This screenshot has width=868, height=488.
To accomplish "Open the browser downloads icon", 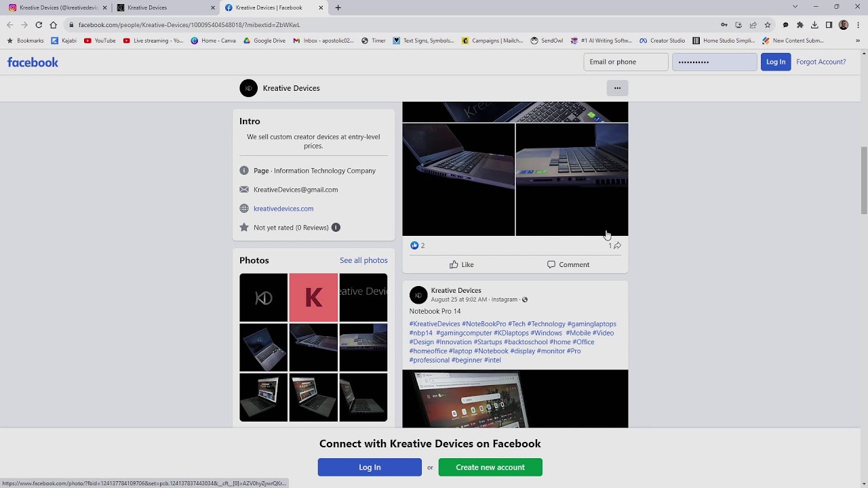I will (814, 25).
